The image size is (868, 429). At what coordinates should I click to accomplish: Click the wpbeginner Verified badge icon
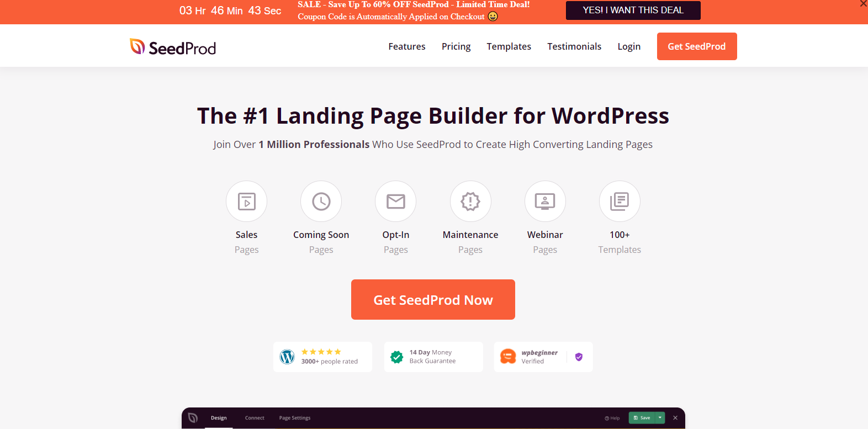(x=508, y=357)
